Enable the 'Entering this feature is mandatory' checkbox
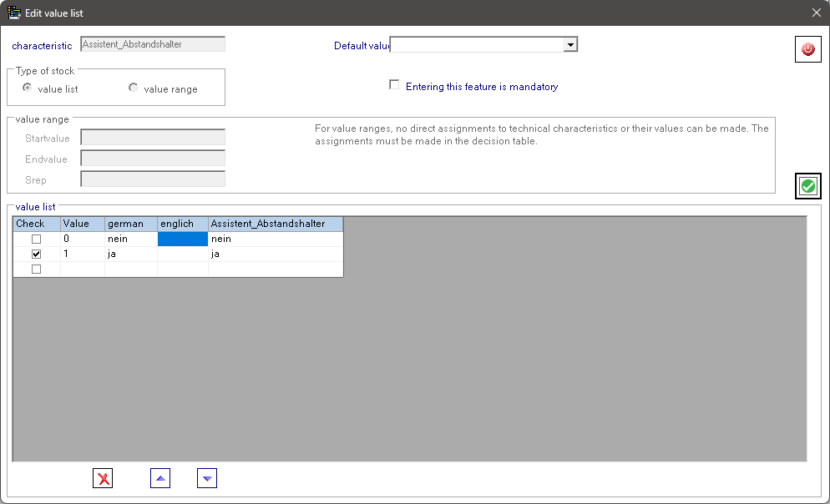Viewport: 830px width, 504px height. pyautogui.click(x=393, y=84)
